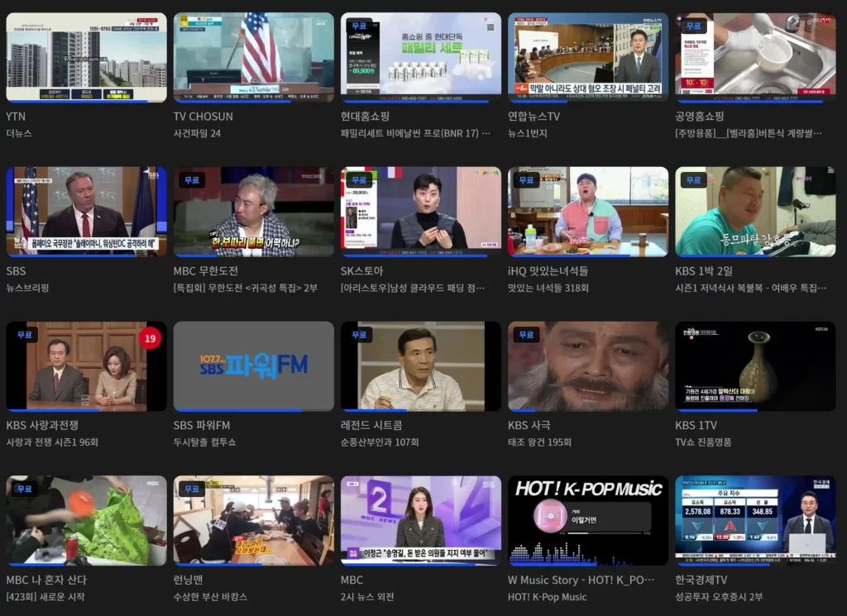Screen dimensions: 847x616
Task: Open the SK스토아 shopping thumbnail
Action: [x=421, y=212]
